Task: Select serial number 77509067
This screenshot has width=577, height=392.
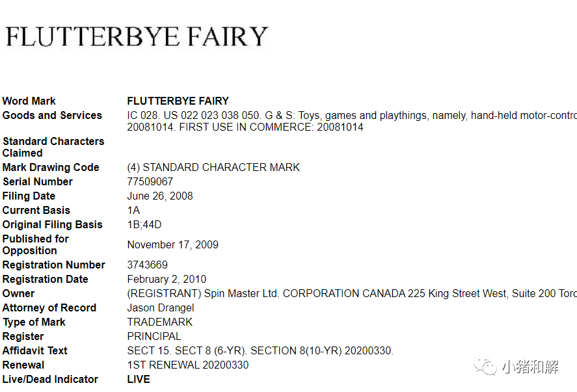Action: [x=150, y=181]
